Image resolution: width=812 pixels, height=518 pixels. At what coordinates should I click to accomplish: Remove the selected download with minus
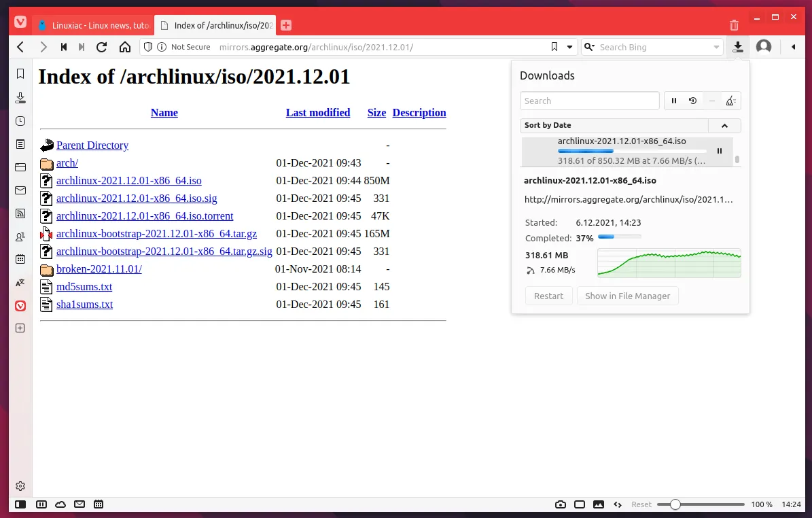point(712,101)
